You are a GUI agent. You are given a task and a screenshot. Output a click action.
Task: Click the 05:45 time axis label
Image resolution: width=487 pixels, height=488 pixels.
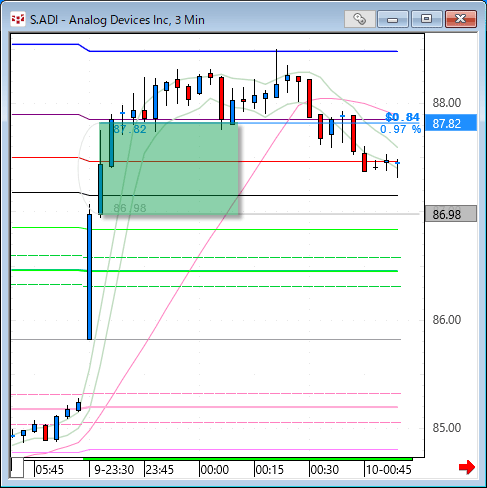click(49, 470)
